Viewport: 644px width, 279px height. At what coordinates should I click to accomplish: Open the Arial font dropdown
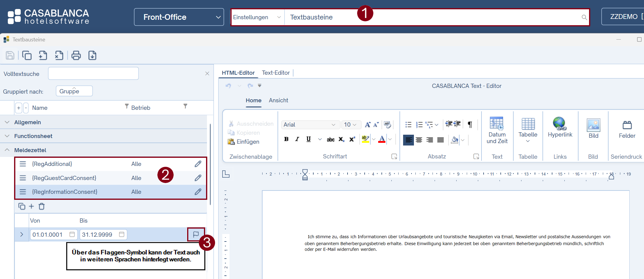pos(310,124)
